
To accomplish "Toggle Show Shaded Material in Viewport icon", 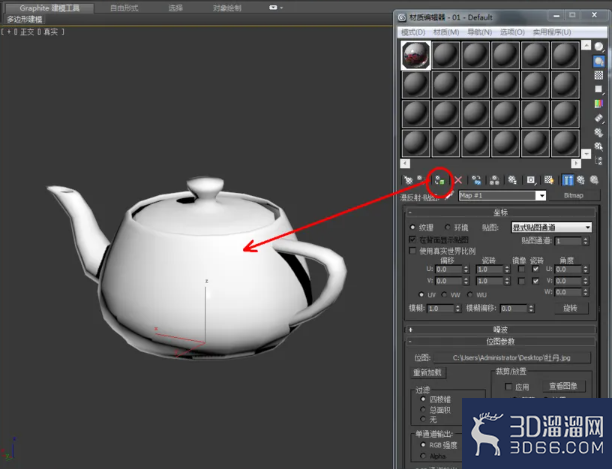I will pos(549,180).
